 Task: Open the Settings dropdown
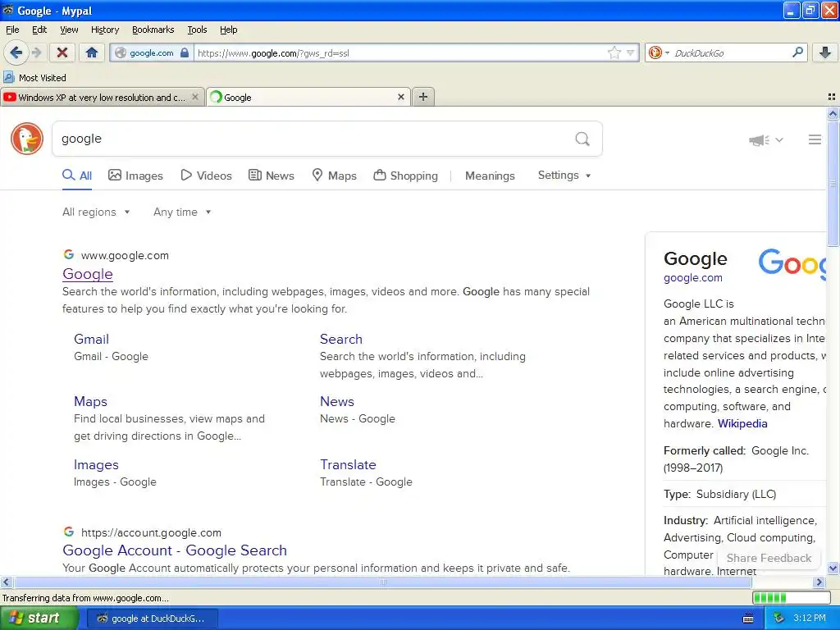click(x=564, y=176)
